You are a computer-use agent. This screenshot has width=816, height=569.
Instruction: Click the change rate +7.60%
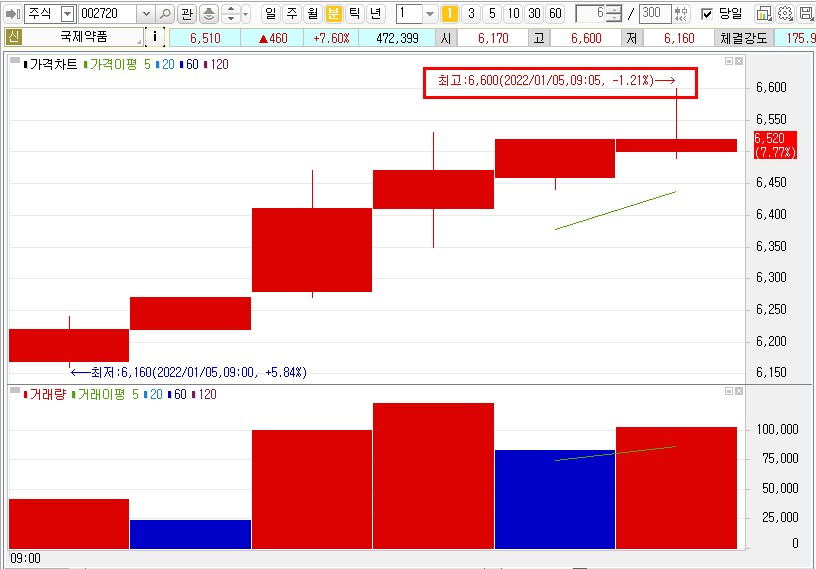(332, 38)
